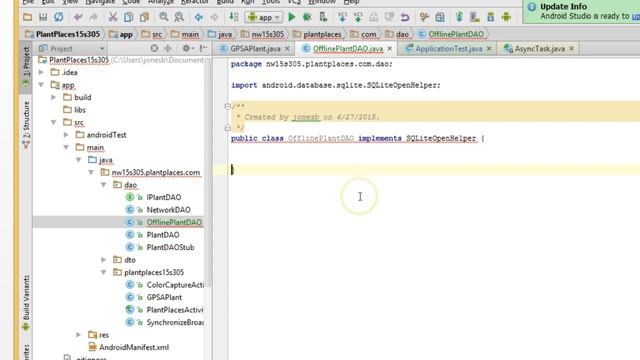Screen dimensions: 640x360
Task: Click the Replace icon in toolbar
Action: pos(179,17)
